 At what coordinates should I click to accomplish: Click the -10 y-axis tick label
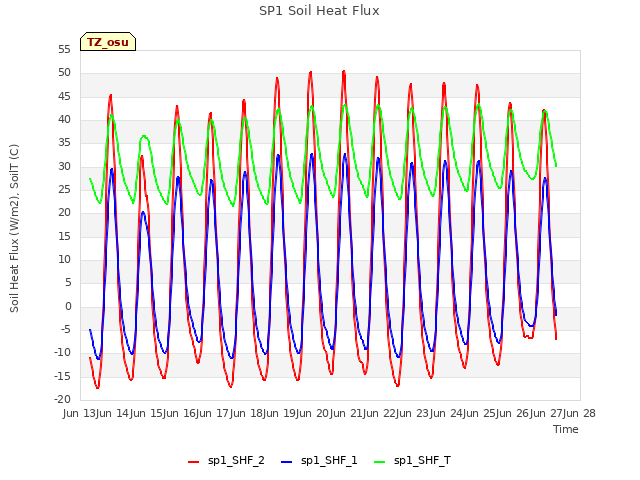(x=63, y=353)
